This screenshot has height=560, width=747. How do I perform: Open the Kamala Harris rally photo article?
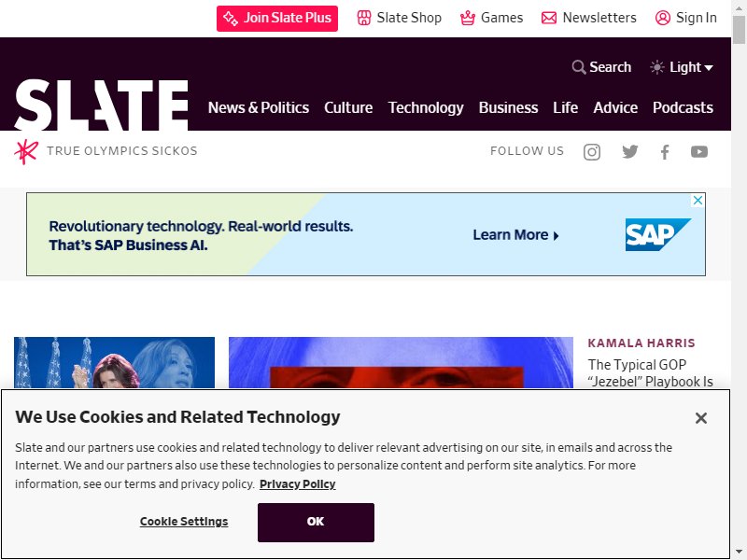pos(114,362)
